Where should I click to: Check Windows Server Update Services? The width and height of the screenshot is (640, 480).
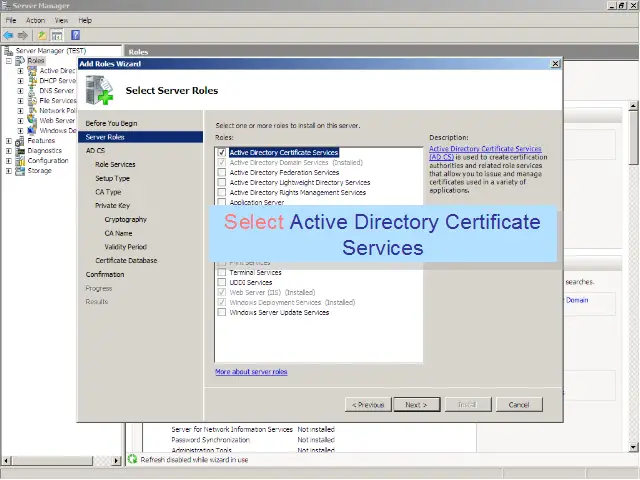[x=222, y=313]
